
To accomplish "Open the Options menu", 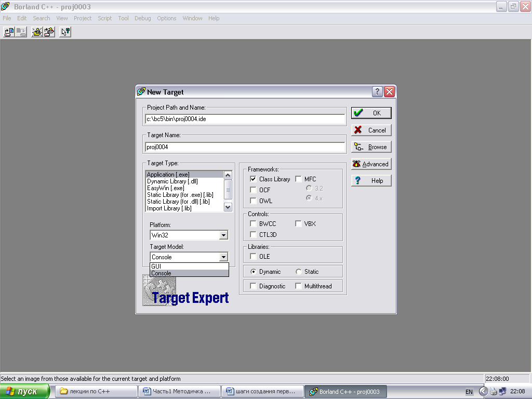I will point(167,18).
